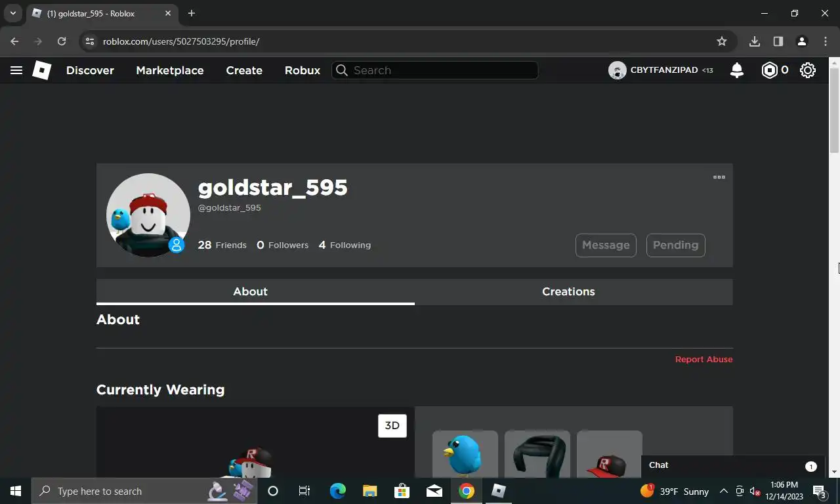Click the taskbar clock showing 1:06 PM
The image size is (840, 504).
784,491
